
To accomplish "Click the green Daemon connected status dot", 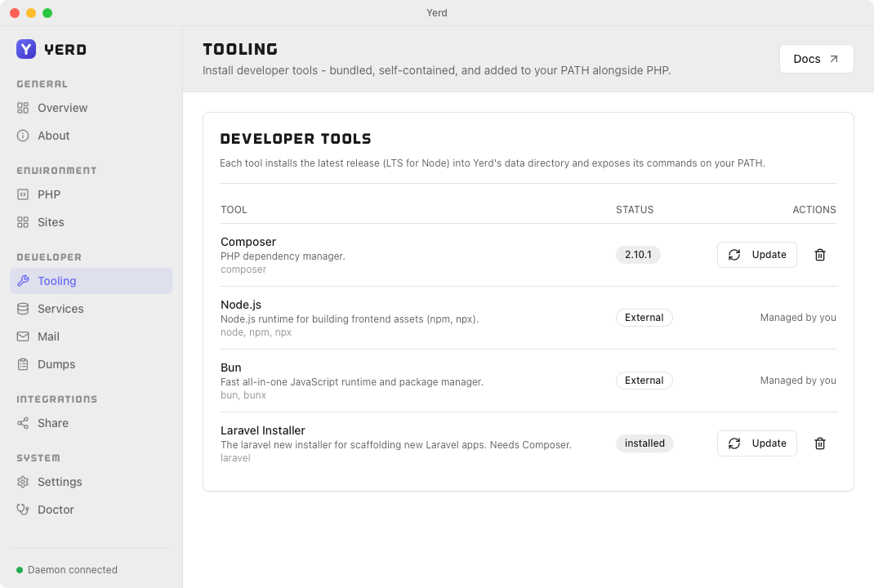I will (x=20, y=570).
